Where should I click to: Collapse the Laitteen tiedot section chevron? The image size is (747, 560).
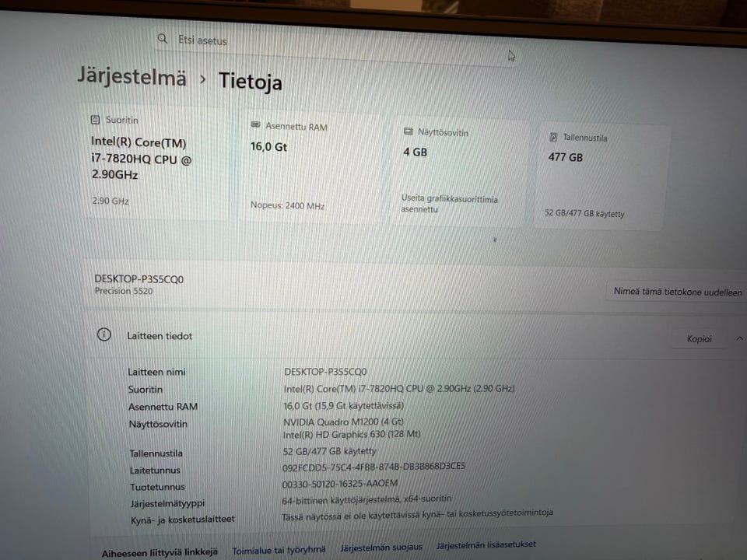click(x=739, y=338)
